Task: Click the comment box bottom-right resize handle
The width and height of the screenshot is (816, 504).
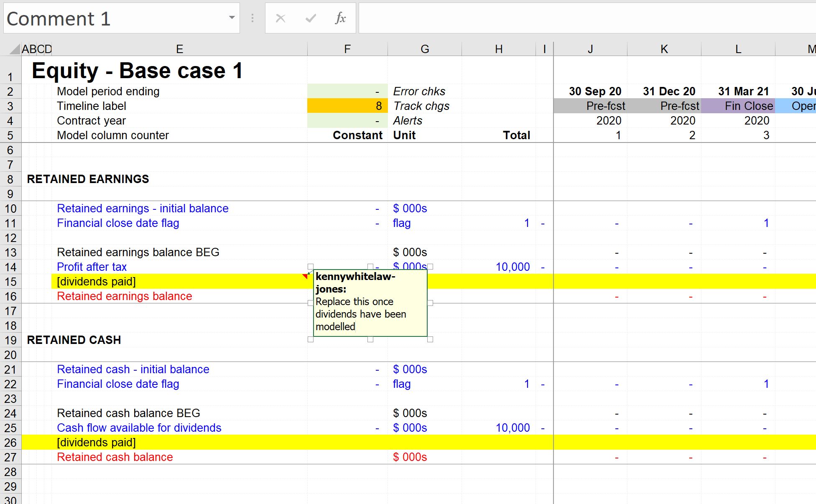Action: pyautogui.click(x=430, y=339)
